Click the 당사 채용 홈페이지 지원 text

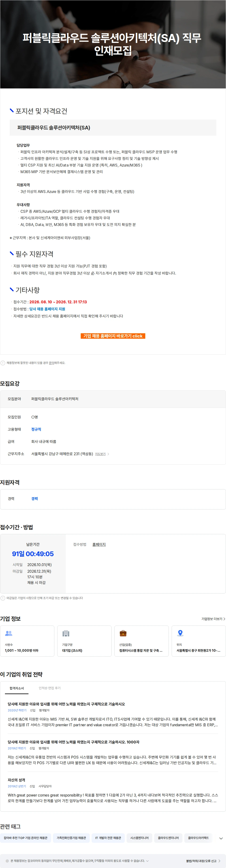point(47,309)
